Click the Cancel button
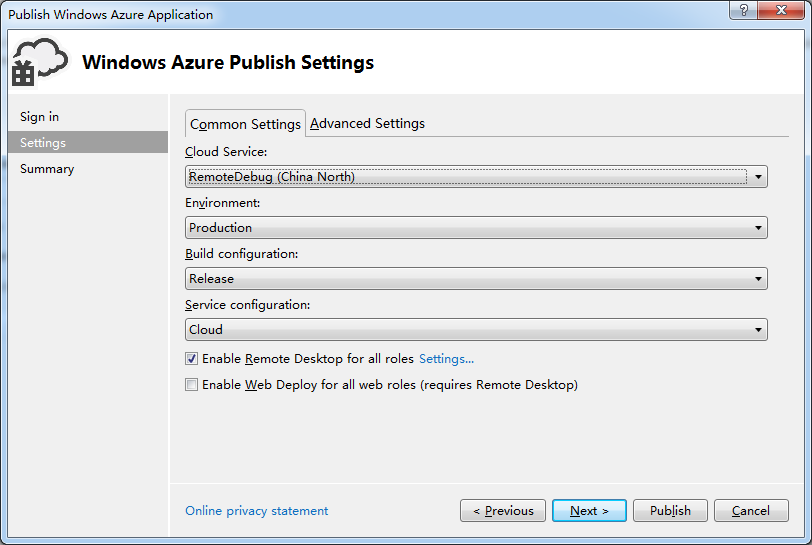Screen dimensions: 812x545 coord(750,511)
